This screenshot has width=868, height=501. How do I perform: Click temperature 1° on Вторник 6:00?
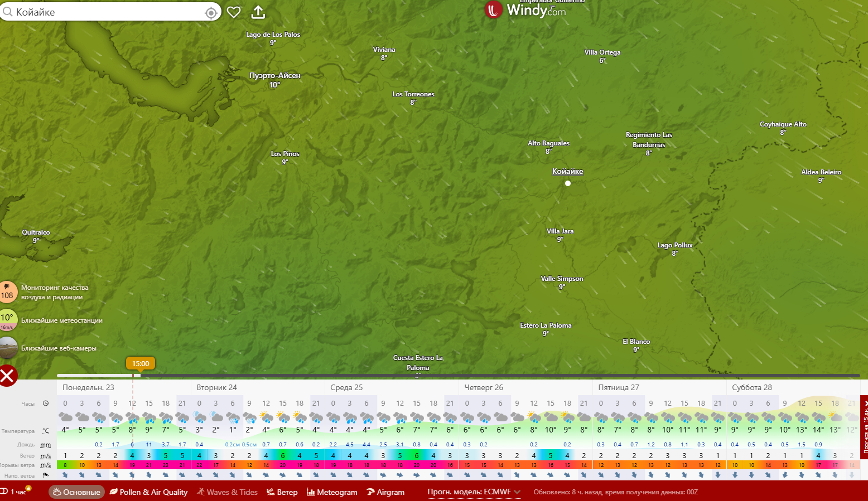[x=233, y=430]
